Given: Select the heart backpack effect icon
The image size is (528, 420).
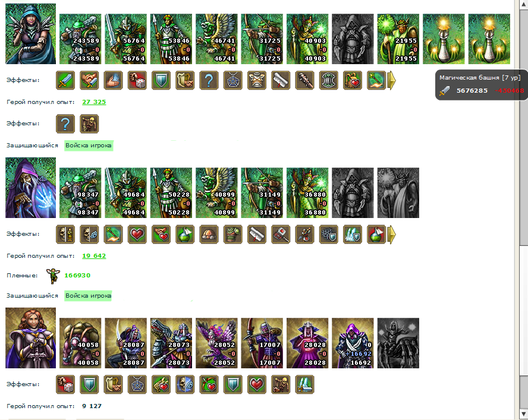Looking at the screenshot, I should click(352, 80).
